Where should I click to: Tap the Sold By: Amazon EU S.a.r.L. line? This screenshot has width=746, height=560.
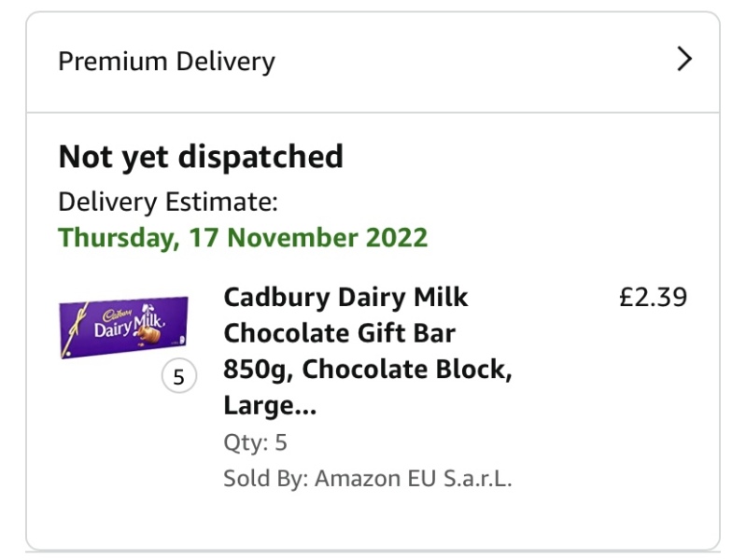(368, 479)
